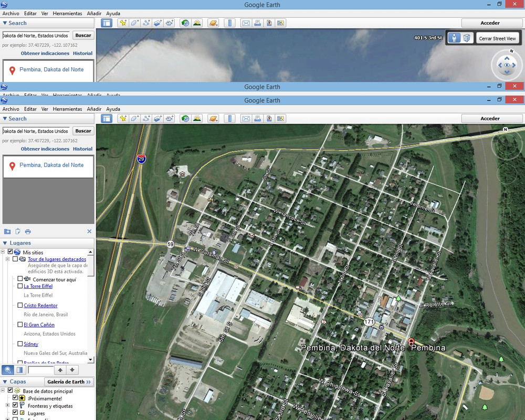
Task: Open Ver menu in map window
Action: click(x=45, y=109)
